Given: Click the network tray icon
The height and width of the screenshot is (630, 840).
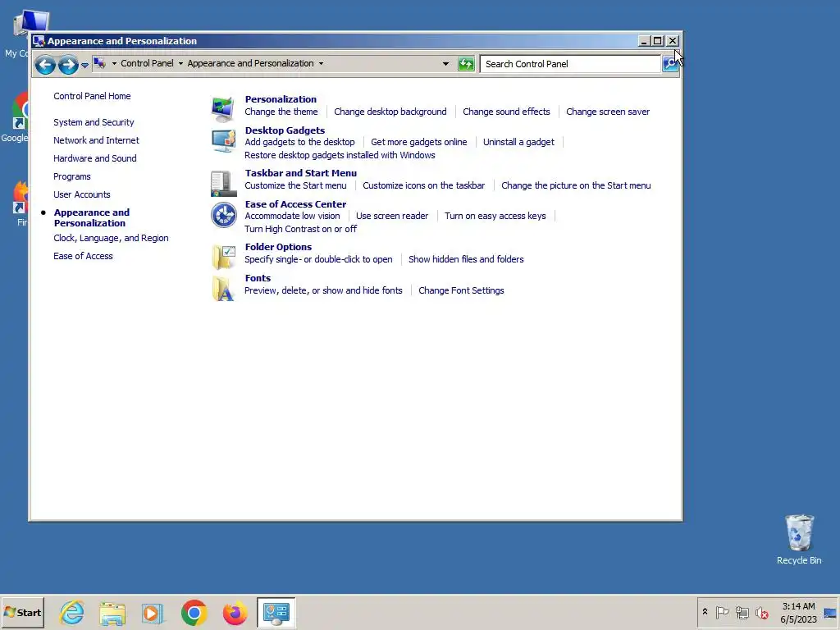Looking at the screenshot, I should click(x=742, y=612).
